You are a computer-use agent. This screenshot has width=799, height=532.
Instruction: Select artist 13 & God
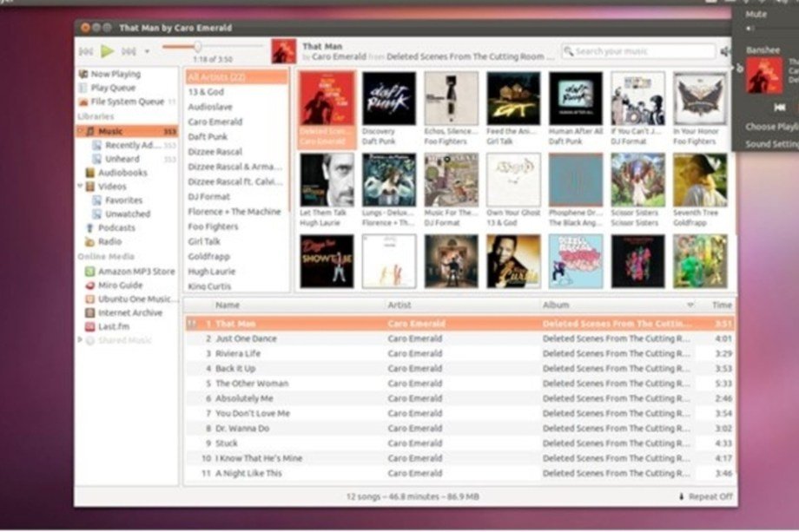click(206, 92)
